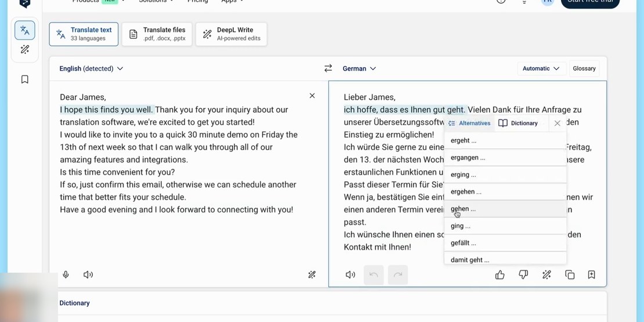
Task: Save translation with bookmark plus icon
Action: [591, 275]
